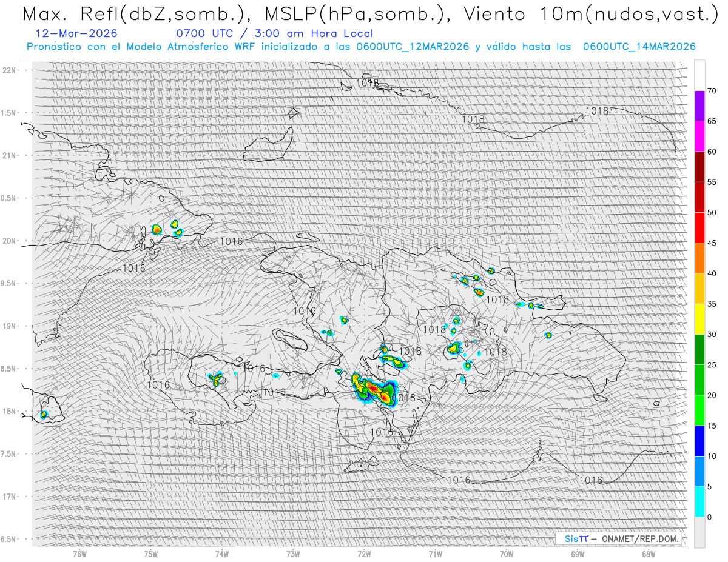Click the 68W longitude axis label

[649, 554]
